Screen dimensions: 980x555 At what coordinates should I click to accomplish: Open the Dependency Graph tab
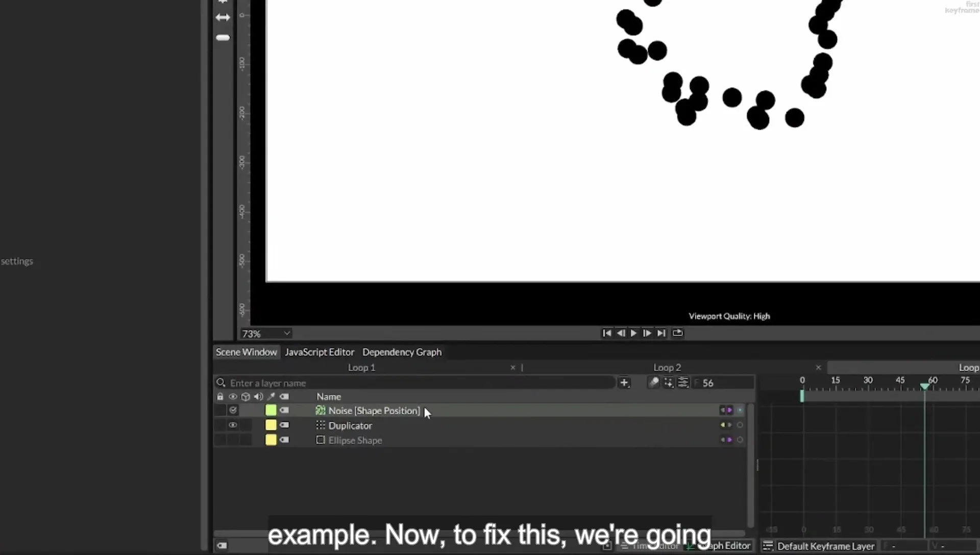(x=402, y=352)
